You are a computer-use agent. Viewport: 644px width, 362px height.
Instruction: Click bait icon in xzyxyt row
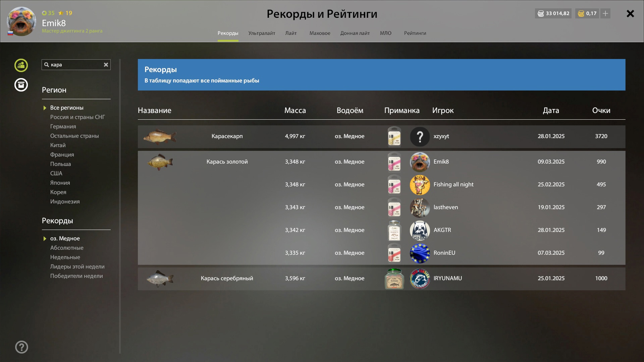click(x=394, y=137)
